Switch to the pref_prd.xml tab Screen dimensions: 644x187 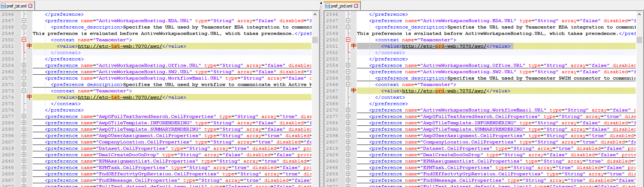341,6
